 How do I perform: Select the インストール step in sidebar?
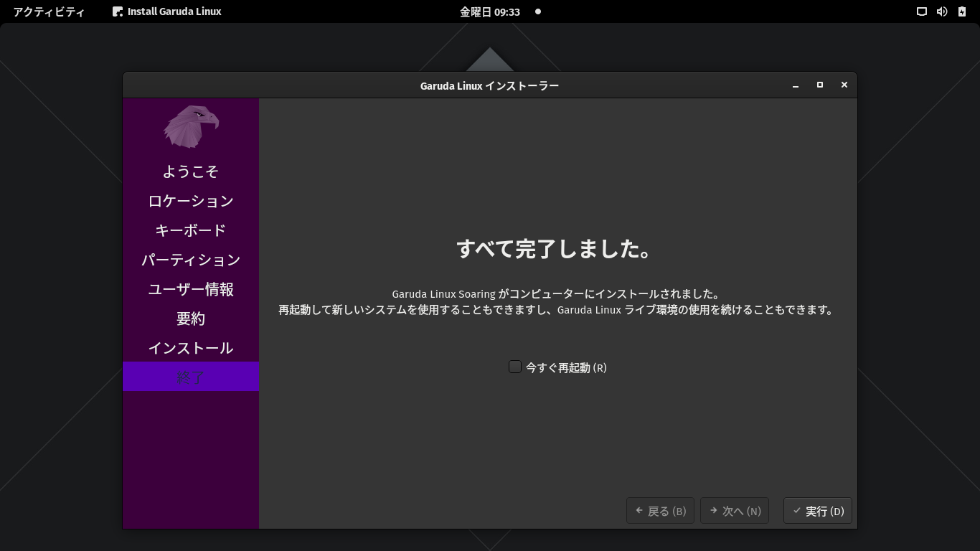coord(191,348)
